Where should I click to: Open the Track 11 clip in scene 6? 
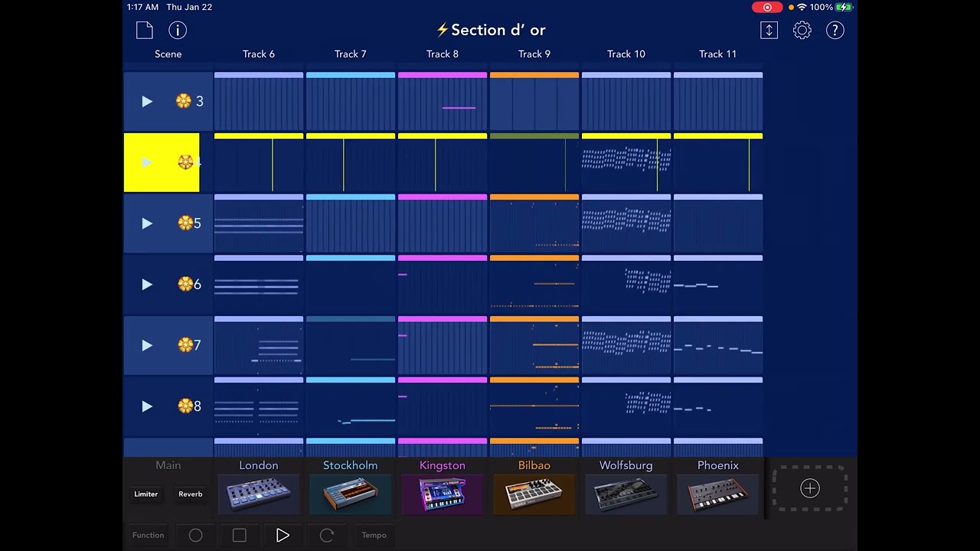tap(718, 285)
